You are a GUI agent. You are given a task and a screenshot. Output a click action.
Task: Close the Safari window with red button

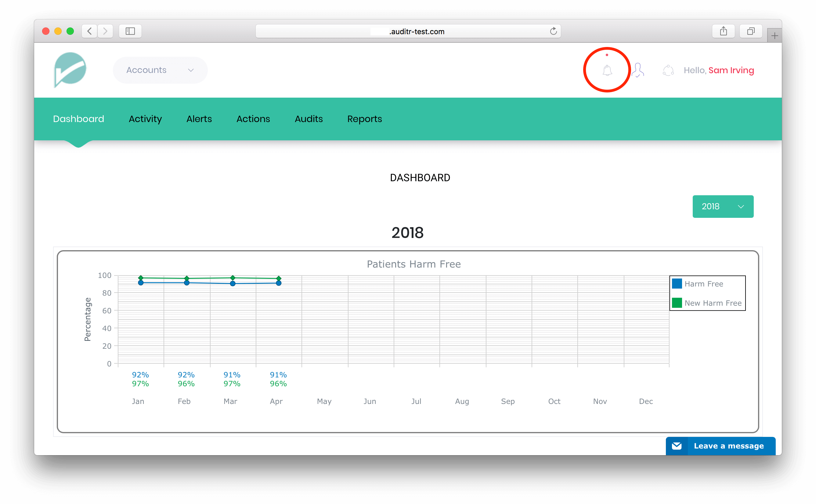pos(46,31)
